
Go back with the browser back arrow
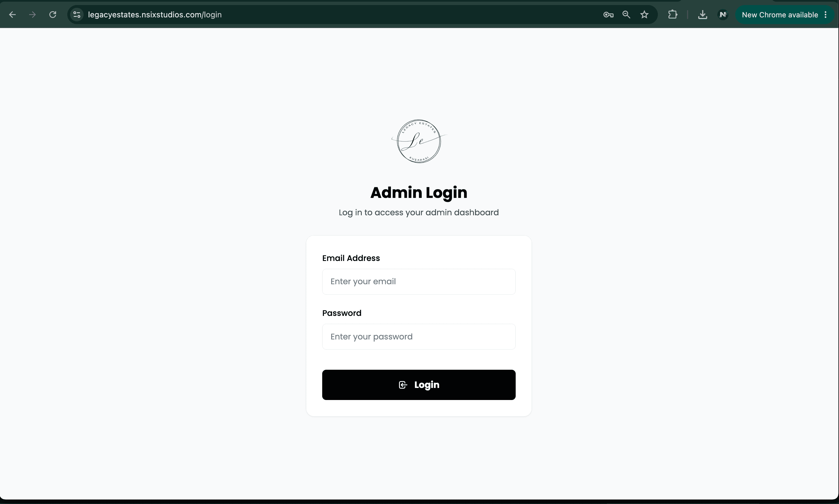coord(13,15)
